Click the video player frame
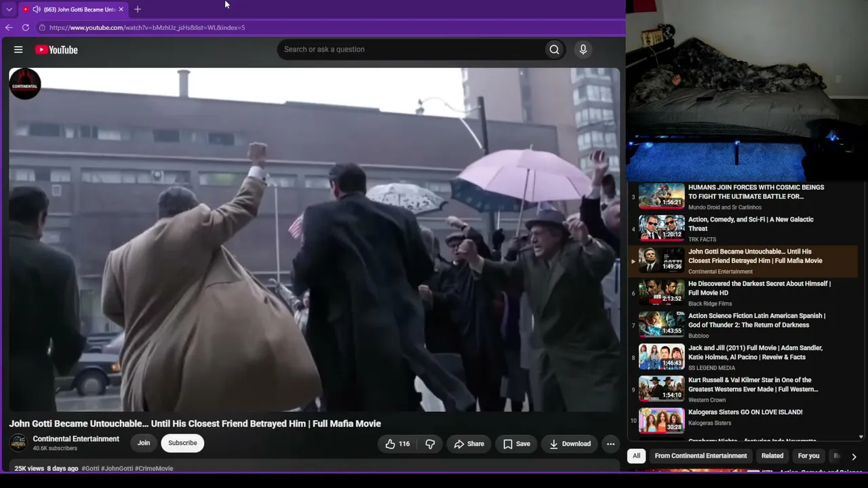Image resolution: width=868 pixels, height=488 pixels. [x=314, y=240]
